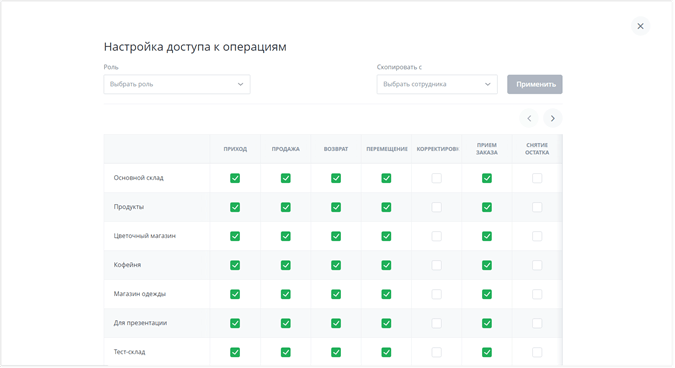Enable Снятие остатка for Основной склад

[x=537, y=178]
